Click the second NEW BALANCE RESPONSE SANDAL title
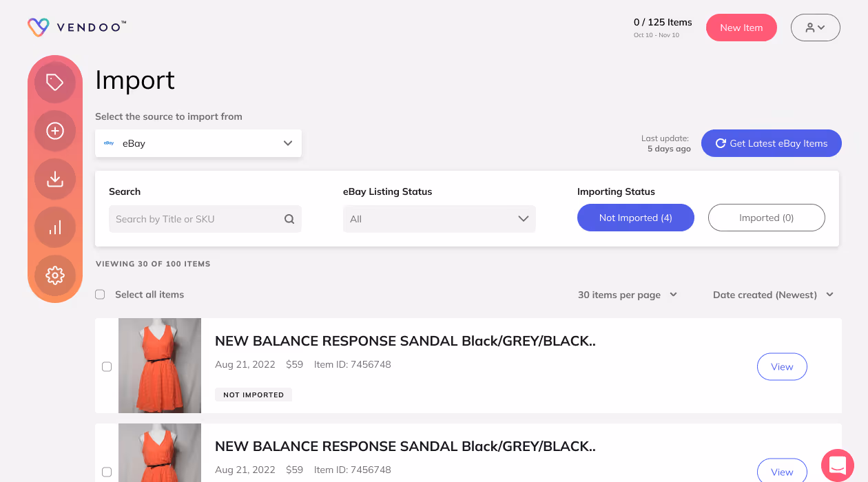The image size is (868, 482). [405, 446]
